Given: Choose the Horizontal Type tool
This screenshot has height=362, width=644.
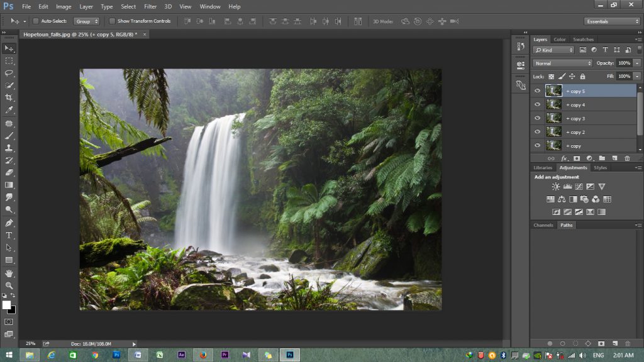Looking at the screenshot, I should click(x=9, y=235).
